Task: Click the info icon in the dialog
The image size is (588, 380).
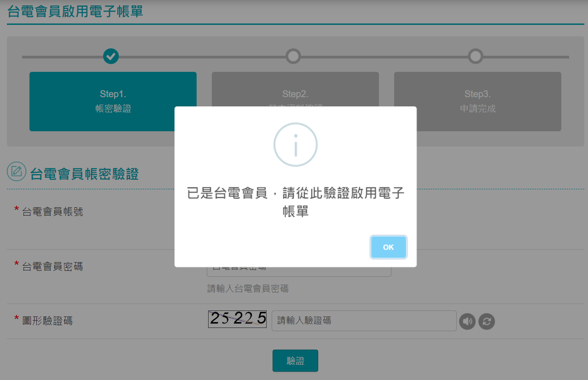Action: click(x=296, y=145)
